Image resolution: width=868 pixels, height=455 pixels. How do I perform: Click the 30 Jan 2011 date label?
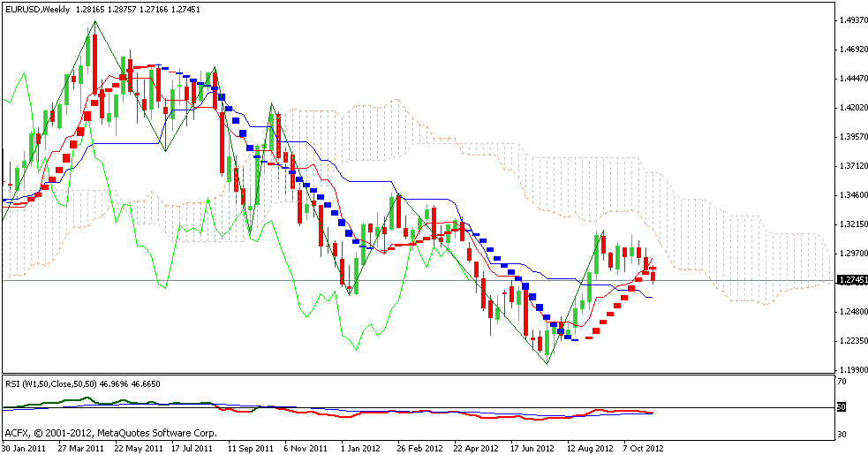click(x=24, y=448)
